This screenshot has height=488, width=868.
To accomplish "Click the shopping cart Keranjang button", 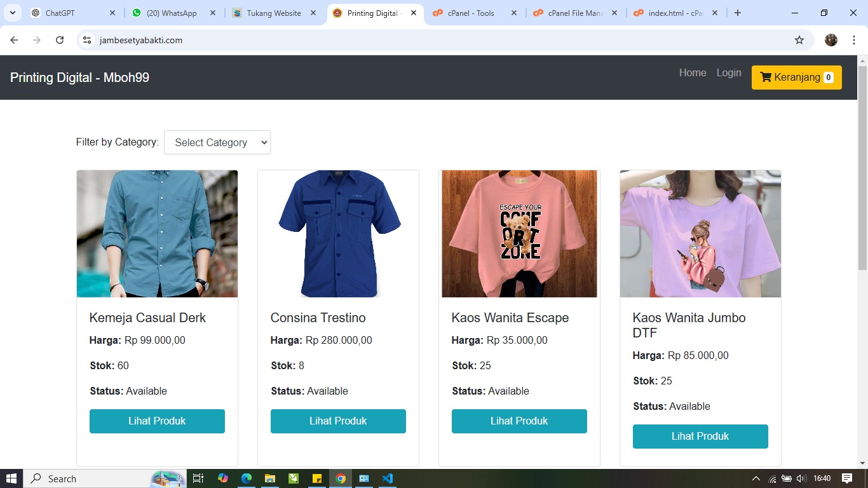I will pos(796,78).
